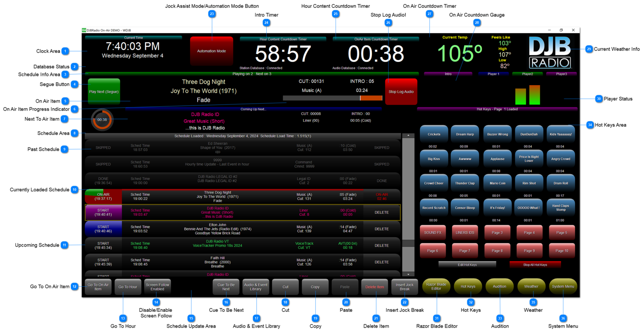Open the Razor Blade Editor

(436, 286)
